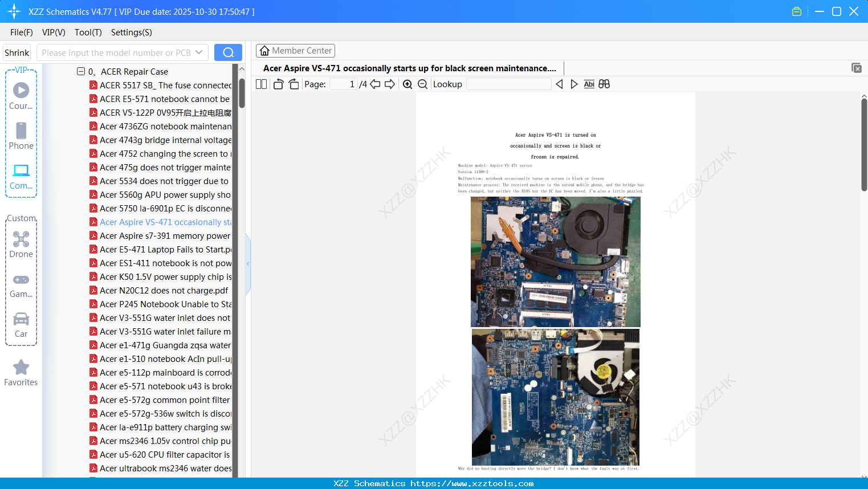Go to the previous page arrow
The width and height of the screenshot is (868, 489).
coord(375,84)
